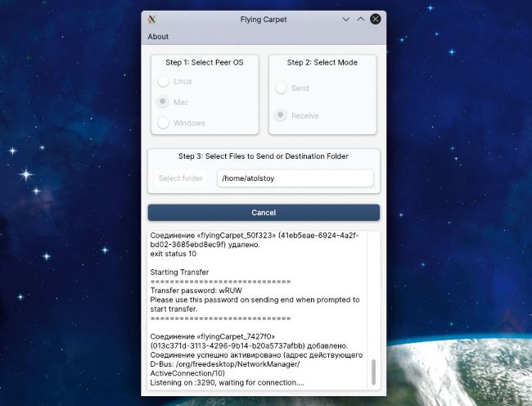Viewport: 532px width, 406px height.
Task: Click the Flying Carpet window title text
Action: [x=264, y=19]
